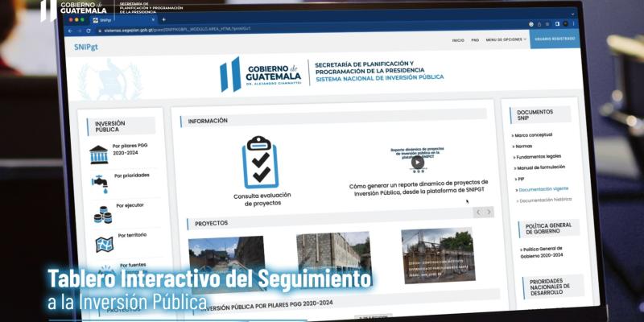
Task: Play the reporte dinámico video
Action: (x=417, y=163)
